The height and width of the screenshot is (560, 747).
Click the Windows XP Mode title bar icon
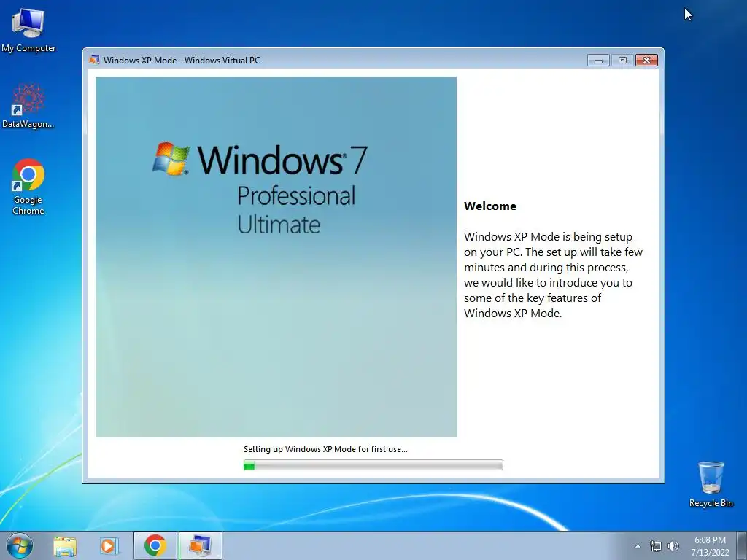[94, 60]
